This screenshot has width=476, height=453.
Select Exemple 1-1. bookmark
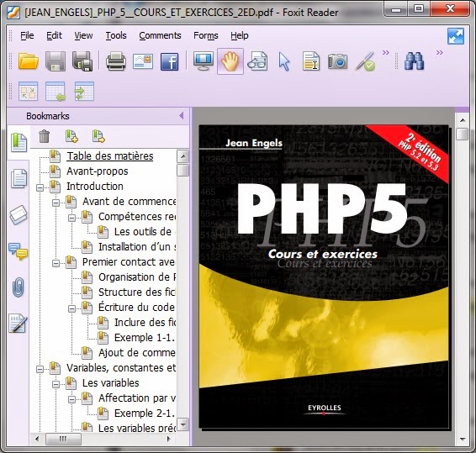click(145, 337)
